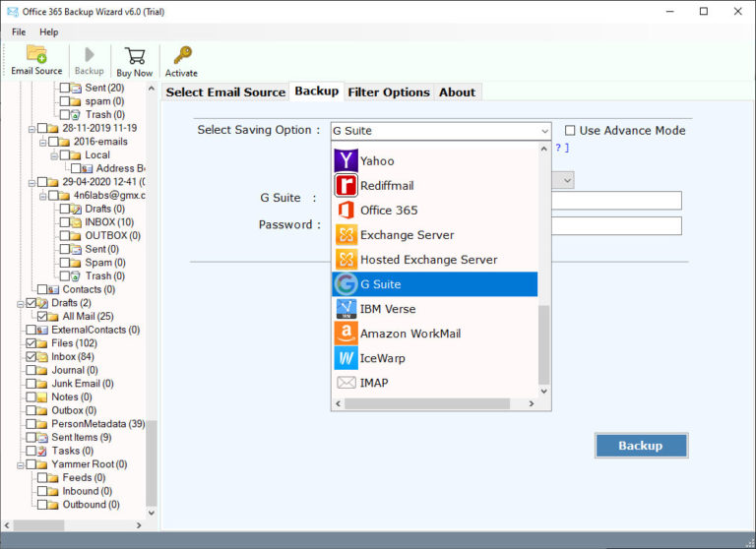The height and width of the screenshot is (549, 756).
Task: Select Inbound (0) folder in tree
Action: [88, 491]
